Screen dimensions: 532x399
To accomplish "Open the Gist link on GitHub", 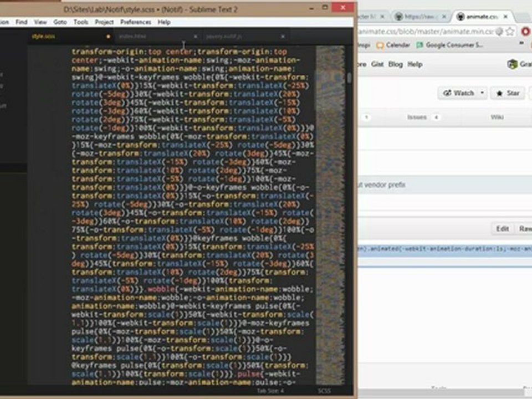I will click(377, 64).
